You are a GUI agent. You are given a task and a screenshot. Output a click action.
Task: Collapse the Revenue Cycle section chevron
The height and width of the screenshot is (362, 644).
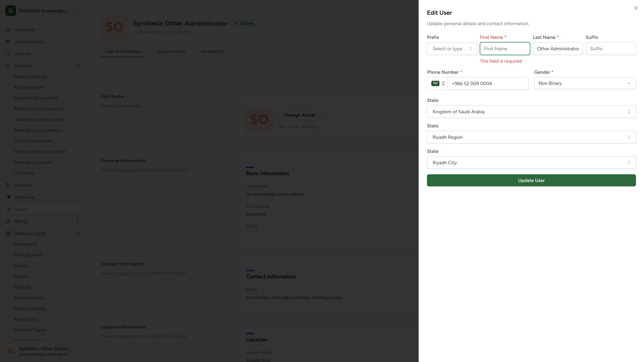coord(78,233)
